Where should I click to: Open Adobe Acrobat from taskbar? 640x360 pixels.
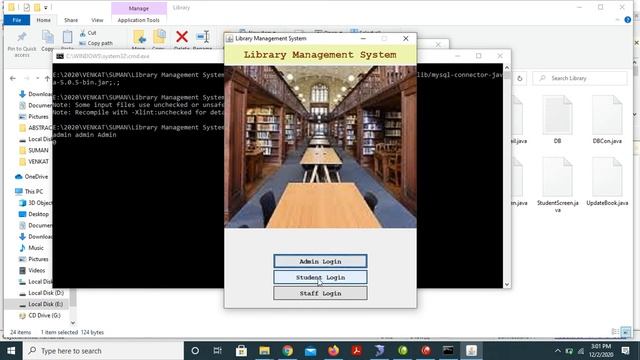357,351
